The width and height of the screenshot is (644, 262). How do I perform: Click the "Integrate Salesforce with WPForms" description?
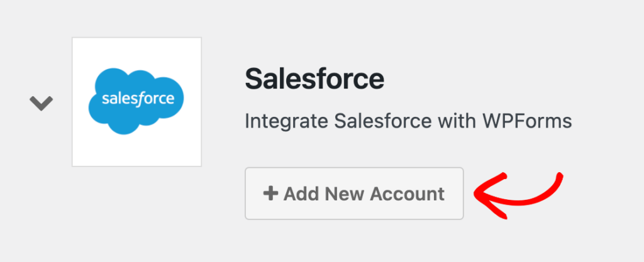408,121
